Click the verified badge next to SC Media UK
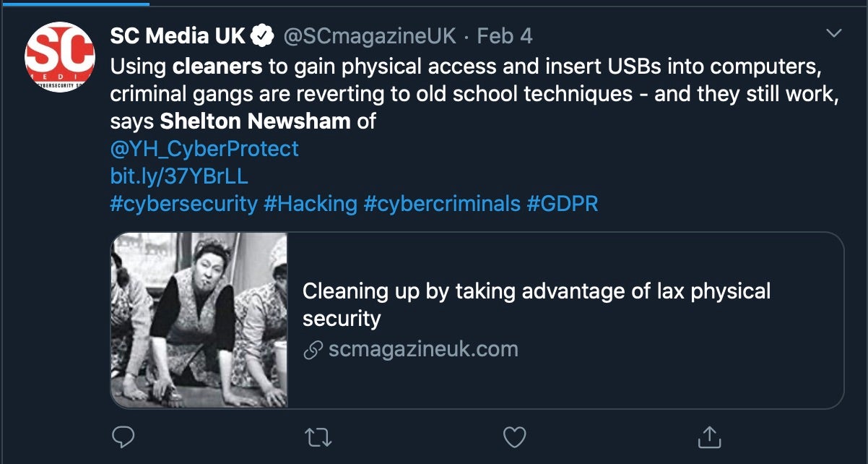Screen dimensions: 868x464 261,35
